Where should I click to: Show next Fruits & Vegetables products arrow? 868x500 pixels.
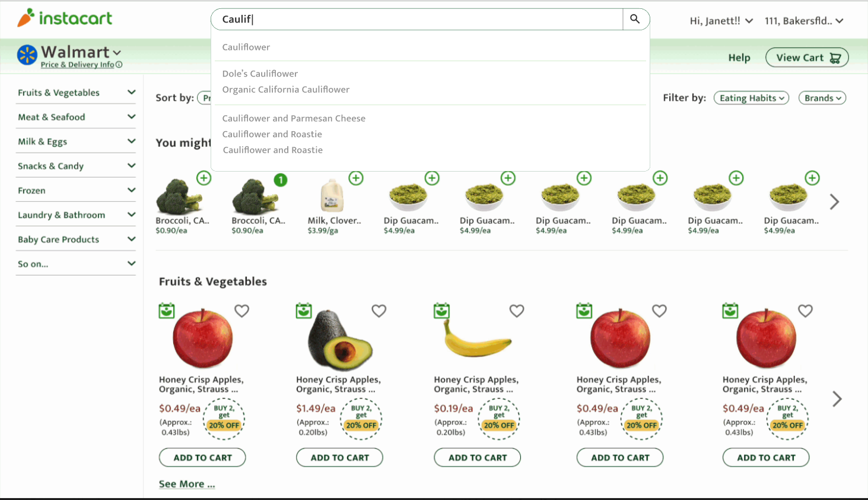pos(837,399)
